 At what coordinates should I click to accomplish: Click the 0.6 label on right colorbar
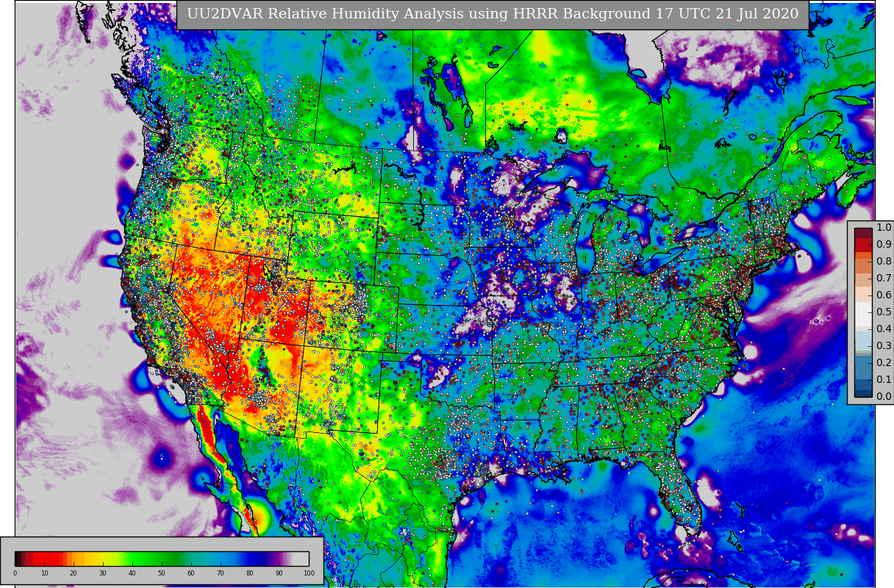pyautogui.click(x=884, y=295)
